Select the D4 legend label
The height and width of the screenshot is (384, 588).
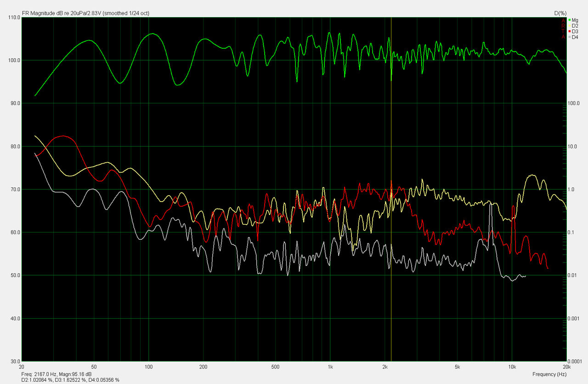575,37
